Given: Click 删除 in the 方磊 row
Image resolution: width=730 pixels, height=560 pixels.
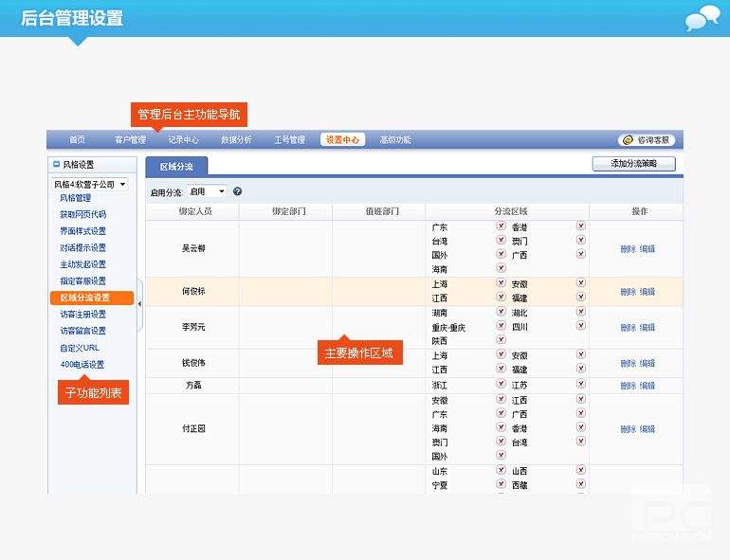Looking at the screenshot, I should coord(628,386).
